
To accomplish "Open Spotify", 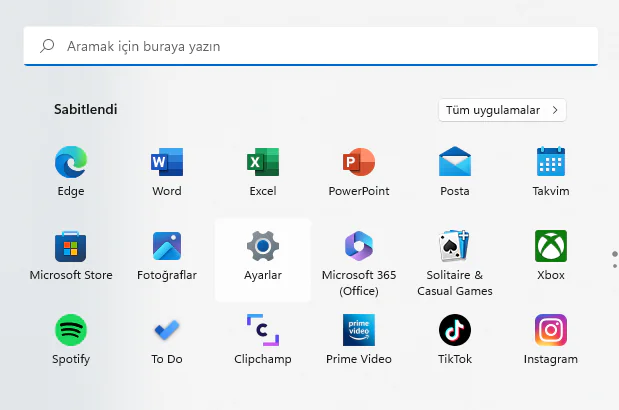I will tap(71, 339).
